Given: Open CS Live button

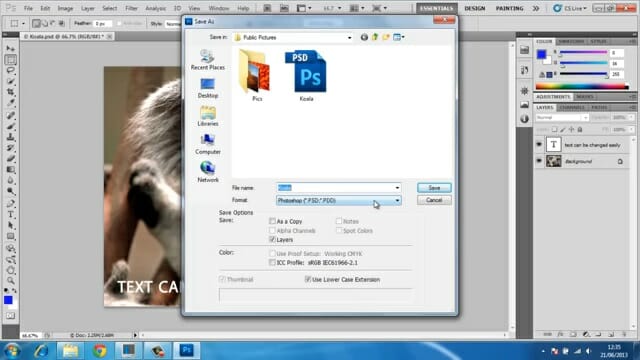Looking at the screenshot, I should click(x=569, y=8).
